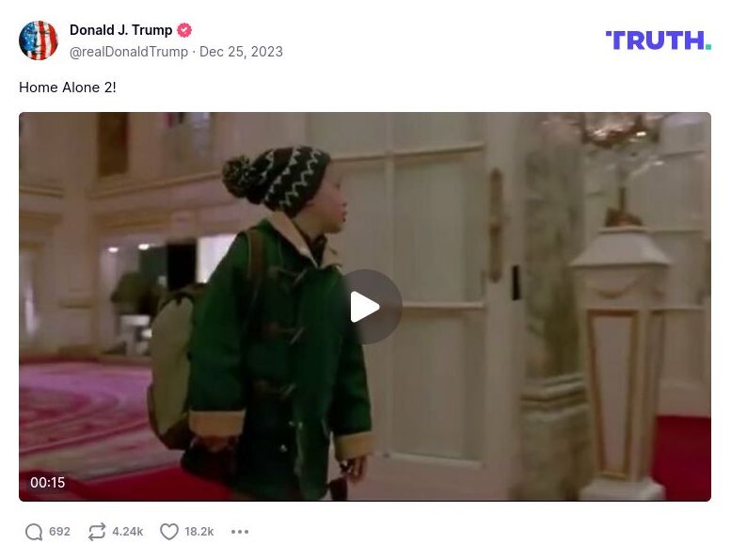Click the 18.2k likes count

(199, 532)
